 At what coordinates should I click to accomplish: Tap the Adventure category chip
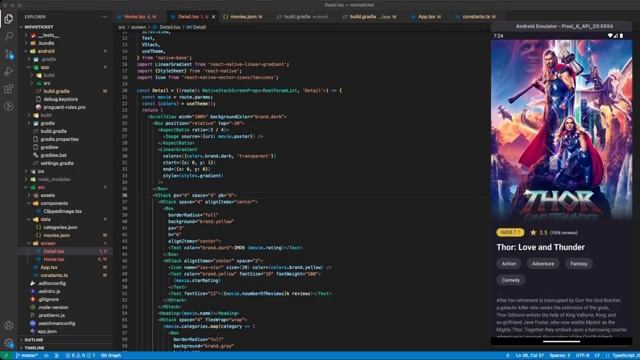click(543, 264)
